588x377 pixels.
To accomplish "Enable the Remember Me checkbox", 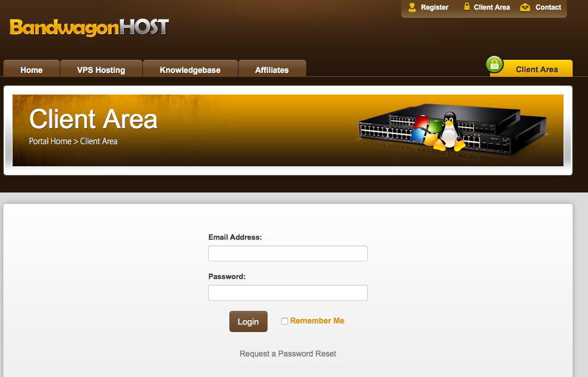I will coord(285,321).
